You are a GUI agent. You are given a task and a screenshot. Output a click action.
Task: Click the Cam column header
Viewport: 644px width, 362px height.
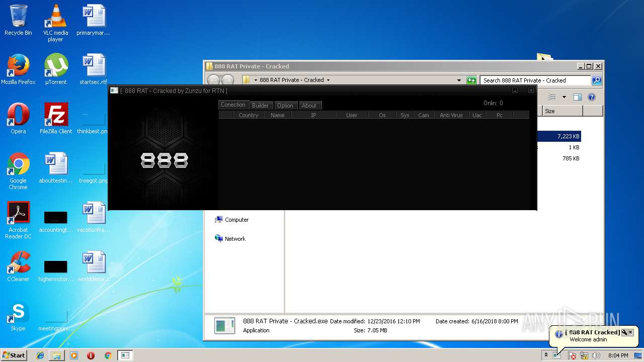[x=424, y=115]
